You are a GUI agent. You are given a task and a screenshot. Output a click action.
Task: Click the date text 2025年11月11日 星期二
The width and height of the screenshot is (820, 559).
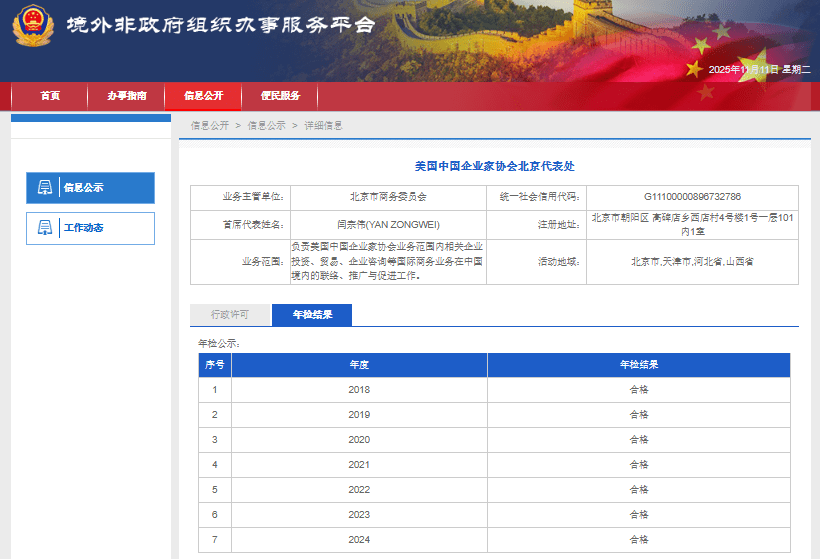click(x=759, y=70)
